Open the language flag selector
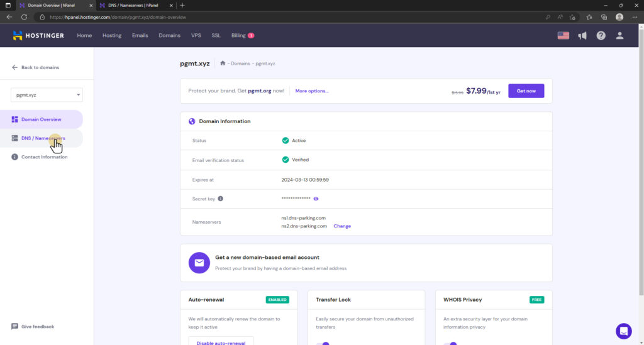 tap(563, 36)
